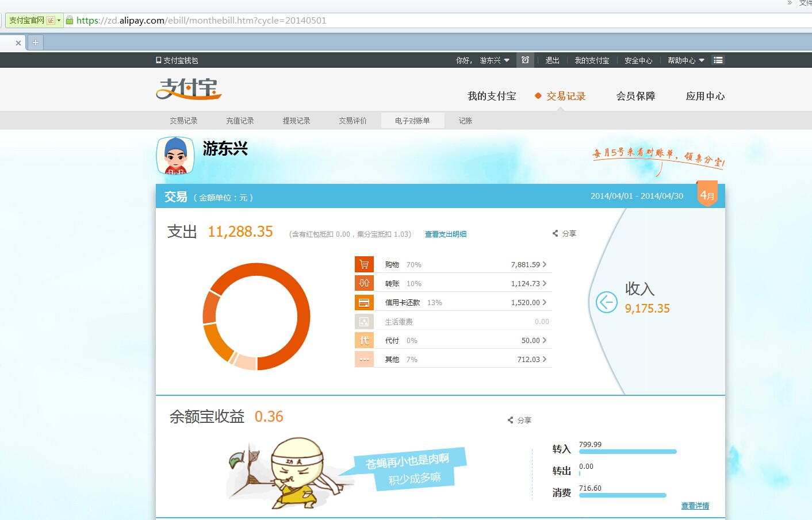812x520 pixels.
Task: Click the 代付 orange icon
Action: click(x=364, y=340)
